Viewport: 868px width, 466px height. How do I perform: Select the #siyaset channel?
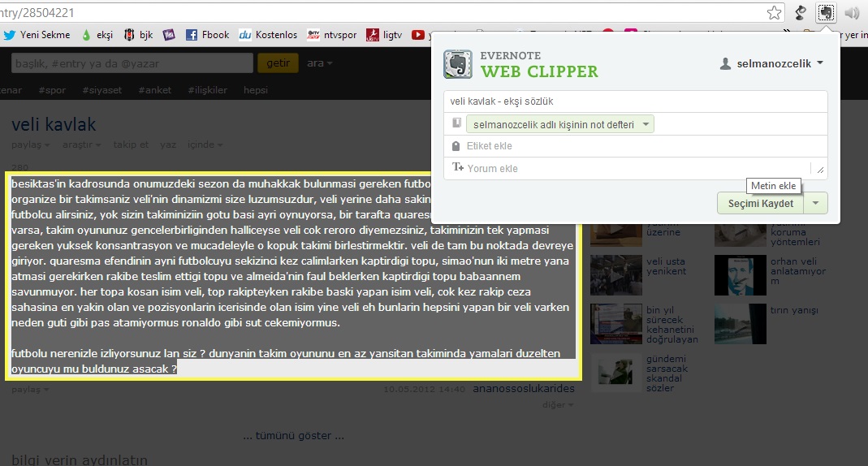pyautogui.click(x=101, y=89)
